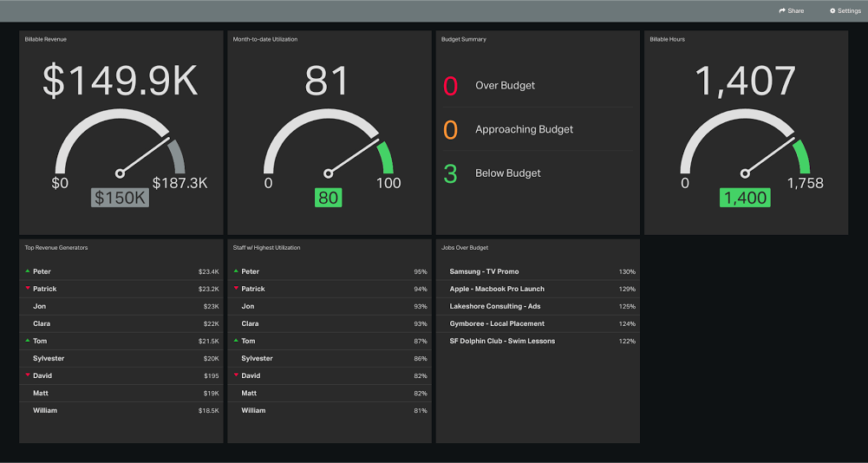Open the Settings gear icon
Screen dimensions: 868x463
pos(832,11)
